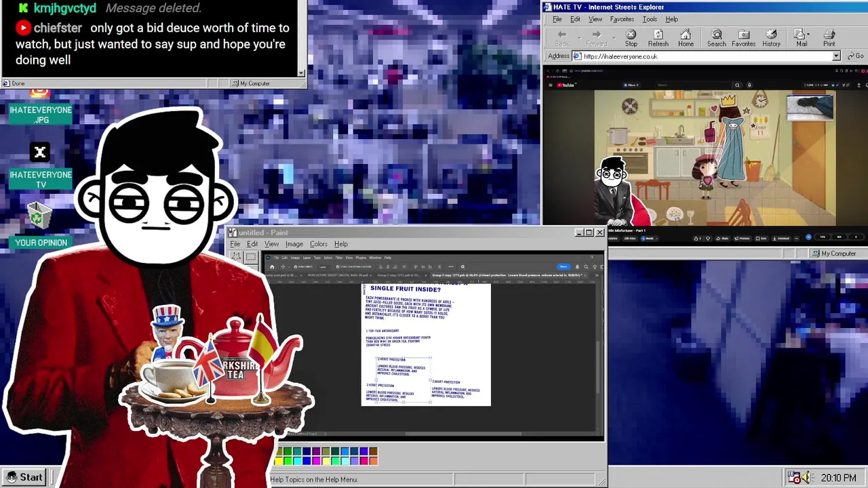Viewport: 868px width, 488px height.
Task: Open the Mail button dropdown arrow
Action: (808, 33)
